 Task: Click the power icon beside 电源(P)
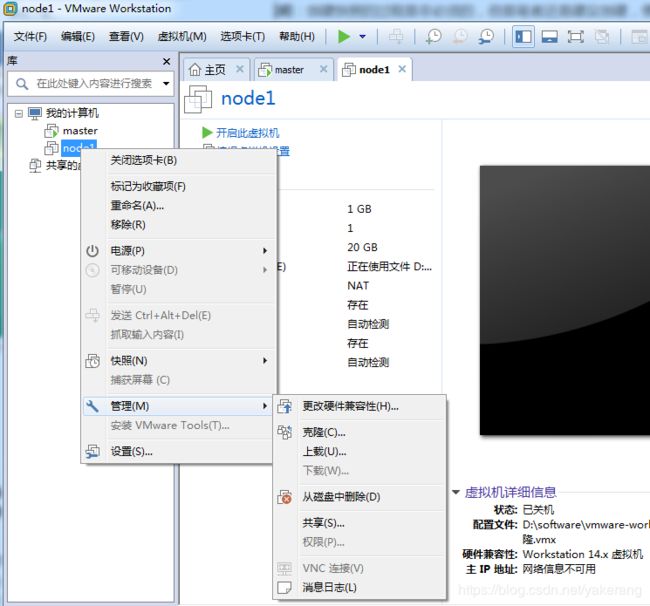coord(92,251)
